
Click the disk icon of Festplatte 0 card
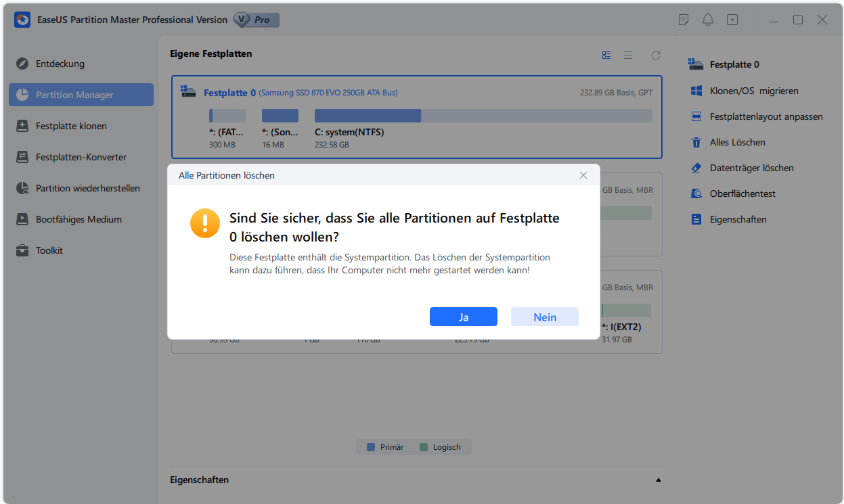pyautogui.click(x=190, y=92)
